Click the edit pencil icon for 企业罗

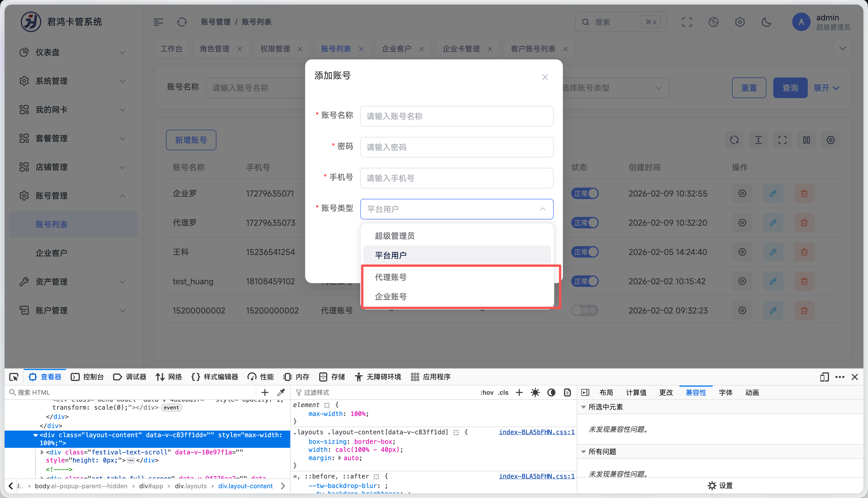click(773, 194)
